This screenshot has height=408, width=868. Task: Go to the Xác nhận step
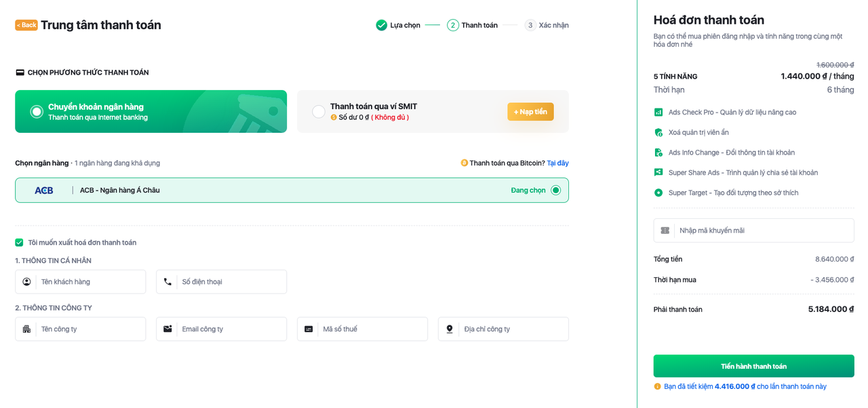click(547, 26)
